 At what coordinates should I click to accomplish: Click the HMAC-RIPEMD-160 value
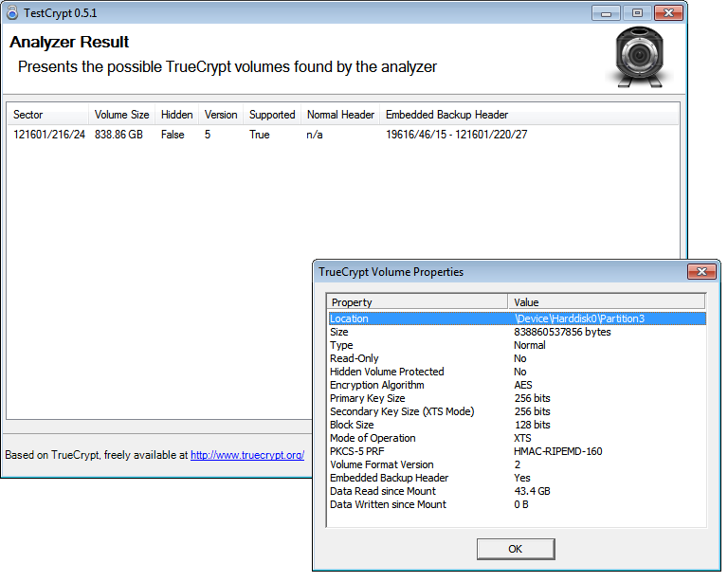557,451
